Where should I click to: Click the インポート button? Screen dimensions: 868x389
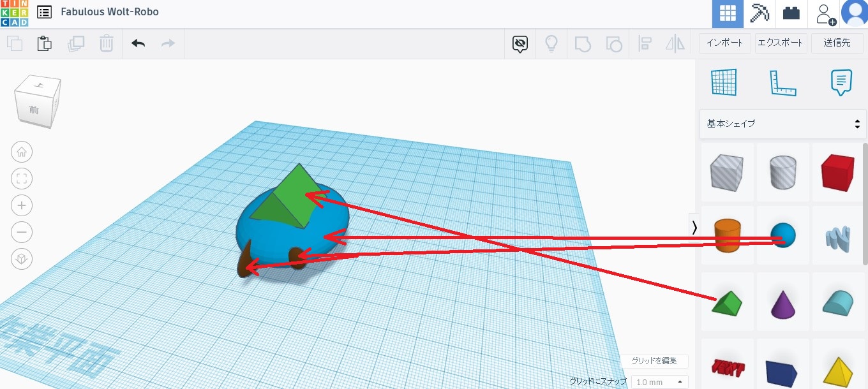724,43
